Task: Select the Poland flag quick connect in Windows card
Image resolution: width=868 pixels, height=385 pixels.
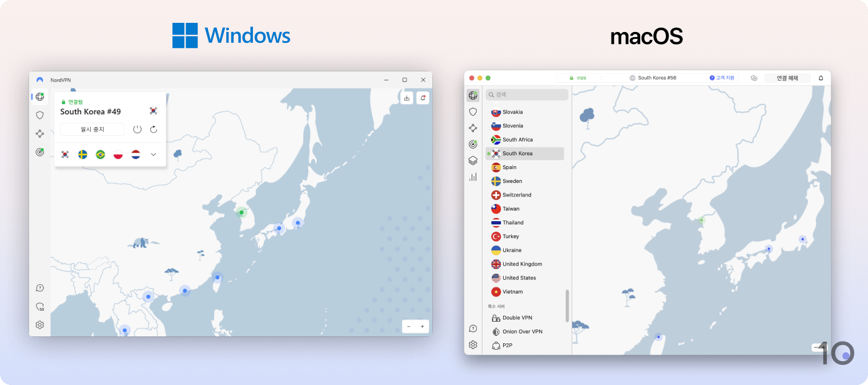Action: point(118,154)
